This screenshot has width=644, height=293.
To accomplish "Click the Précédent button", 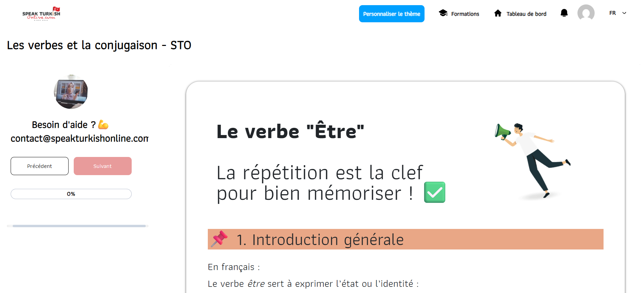I will click(39, 166).
